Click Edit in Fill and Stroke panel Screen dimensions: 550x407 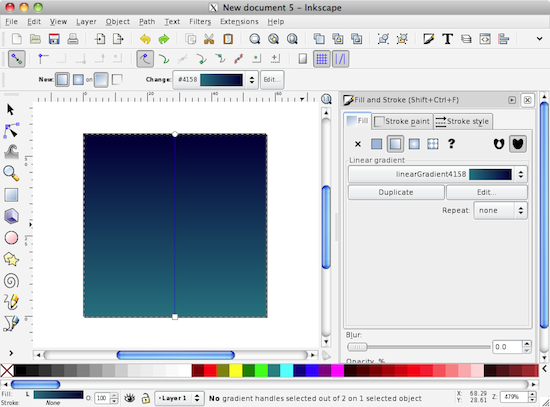coord(487,192)
